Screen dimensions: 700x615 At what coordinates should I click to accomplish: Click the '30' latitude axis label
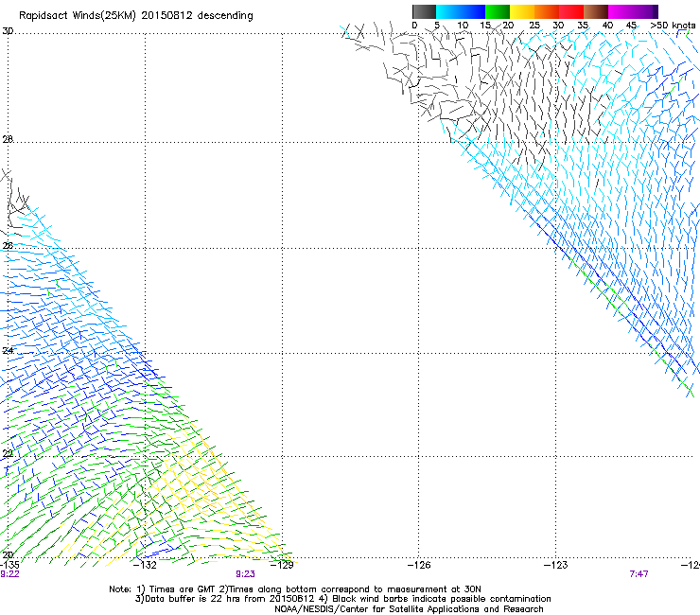pyautogui.click(x=8, y=31)
